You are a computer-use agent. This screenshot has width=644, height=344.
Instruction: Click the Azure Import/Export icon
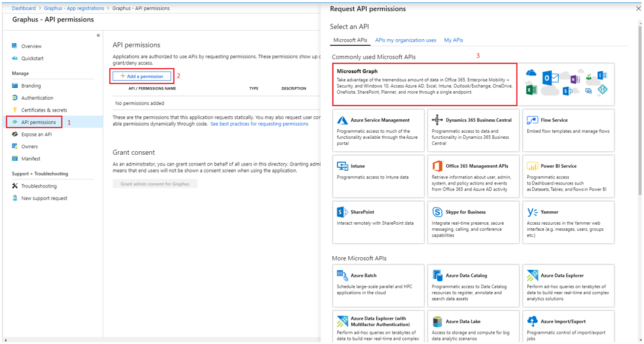[532, 321]
